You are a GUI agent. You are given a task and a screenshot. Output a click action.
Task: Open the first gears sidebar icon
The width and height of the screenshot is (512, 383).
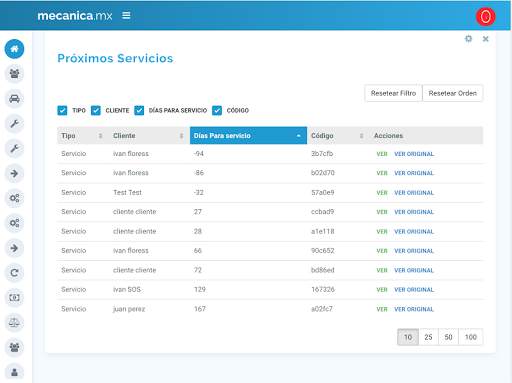(x=14, y=198)
